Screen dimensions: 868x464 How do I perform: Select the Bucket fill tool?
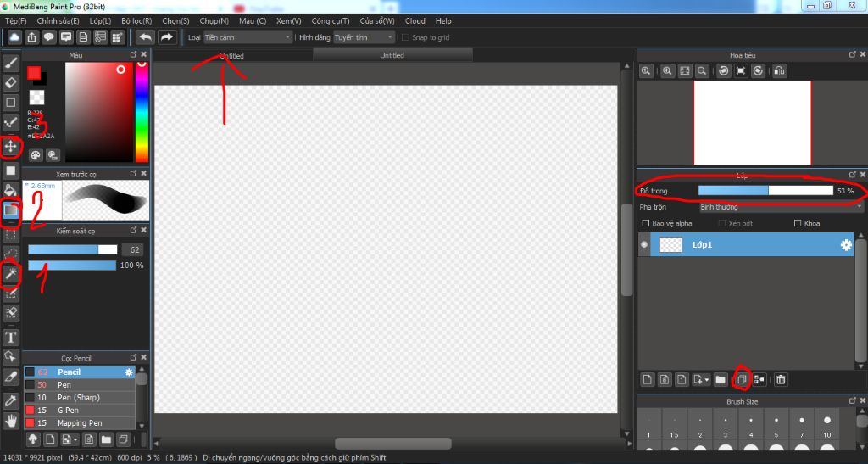click(x=11, y=190)
